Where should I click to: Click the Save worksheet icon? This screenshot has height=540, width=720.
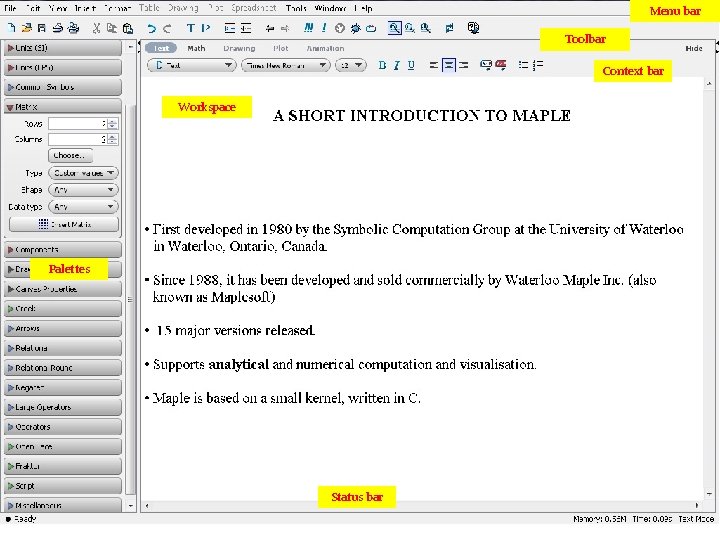pos(42,28)
